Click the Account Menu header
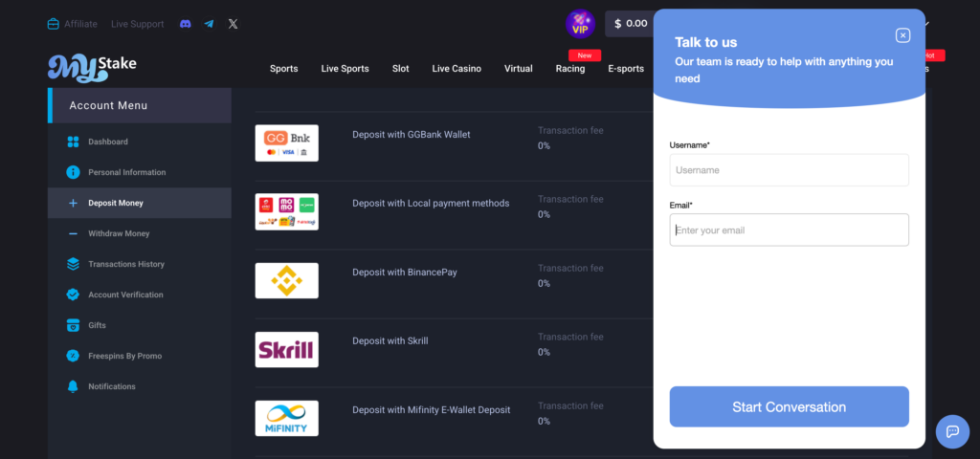Viewport: 980px width, 459px height. tap(140, 105)
